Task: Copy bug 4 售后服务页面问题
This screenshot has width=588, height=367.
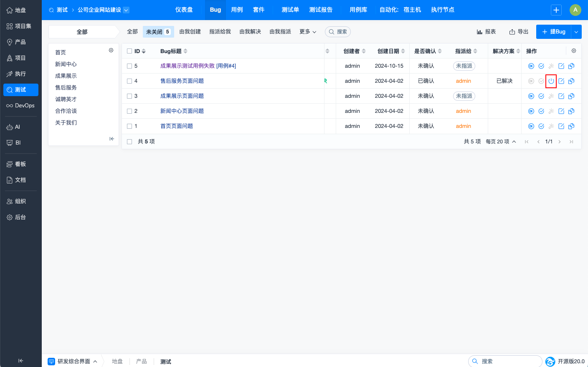Action: [571, 81]
